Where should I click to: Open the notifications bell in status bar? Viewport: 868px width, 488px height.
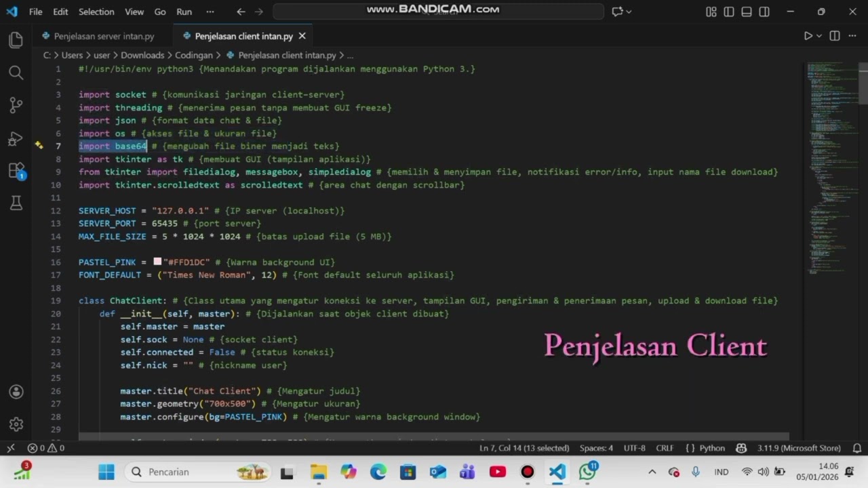coord(857,448)
